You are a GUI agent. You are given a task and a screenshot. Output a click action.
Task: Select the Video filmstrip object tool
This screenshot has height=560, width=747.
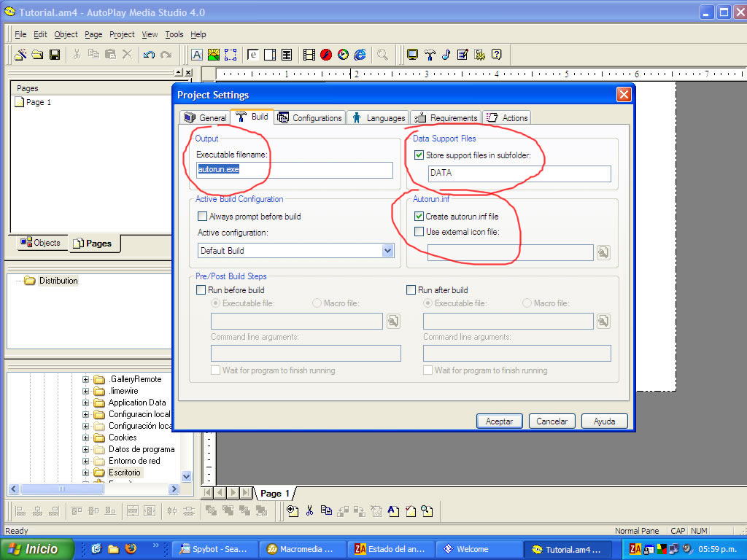[309, 55]
